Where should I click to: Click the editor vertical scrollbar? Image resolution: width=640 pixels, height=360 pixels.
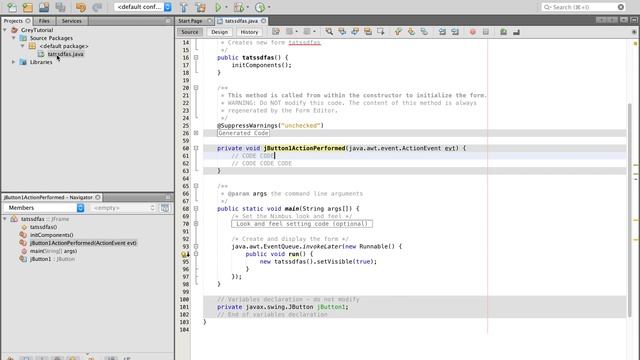(630, 210)
